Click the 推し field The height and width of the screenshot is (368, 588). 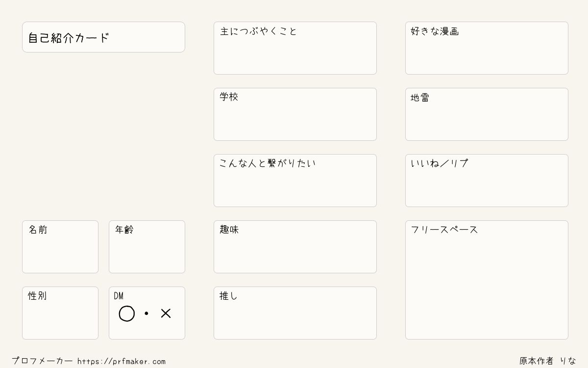coord(295,313)
